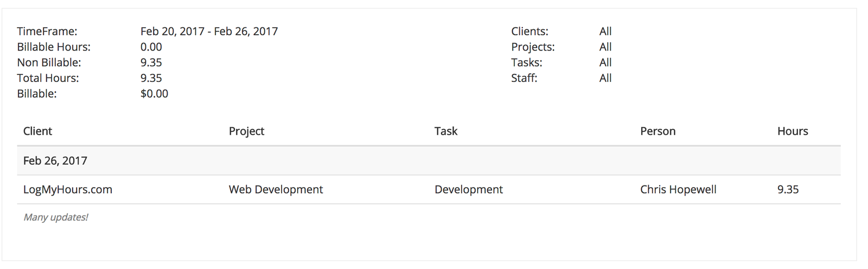Click the Person column header

pos(658,131)
